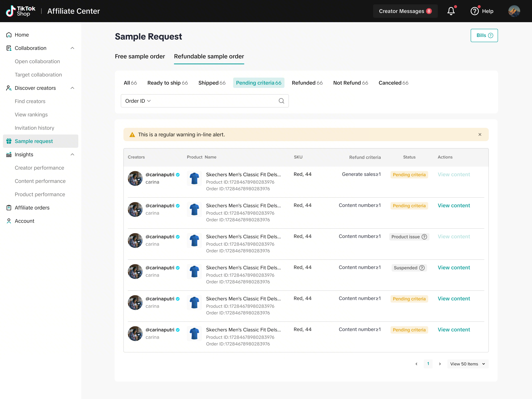
Task: Click the search magnifier icon
Action: click(281, 101)
